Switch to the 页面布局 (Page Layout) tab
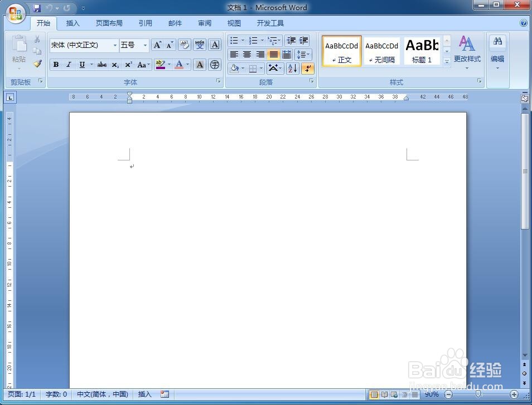The image size is (532, 405). click(109, 23)
